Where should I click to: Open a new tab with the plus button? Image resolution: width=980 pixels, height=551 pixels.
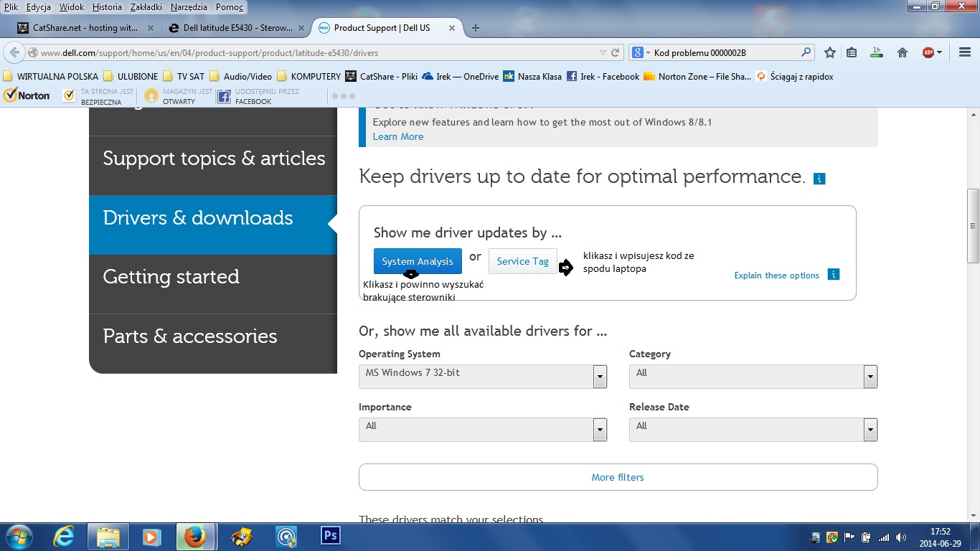click(x=475, y=28)
